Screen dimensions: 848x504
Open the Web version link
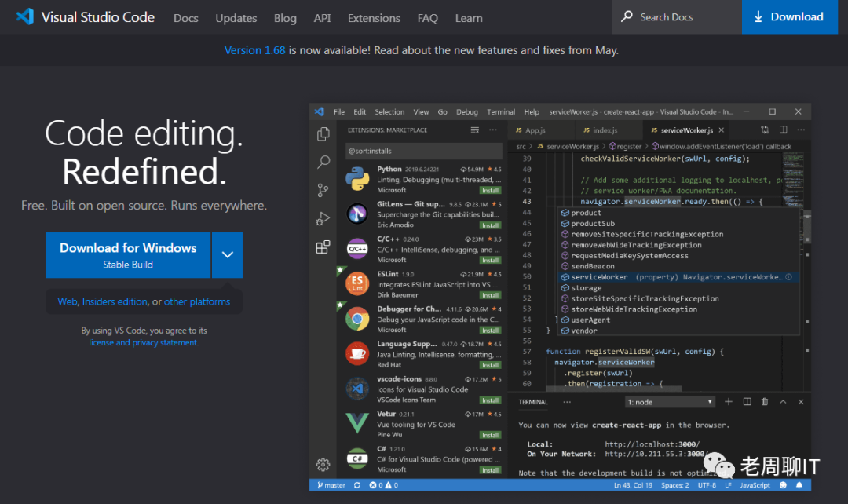(68, 301)
